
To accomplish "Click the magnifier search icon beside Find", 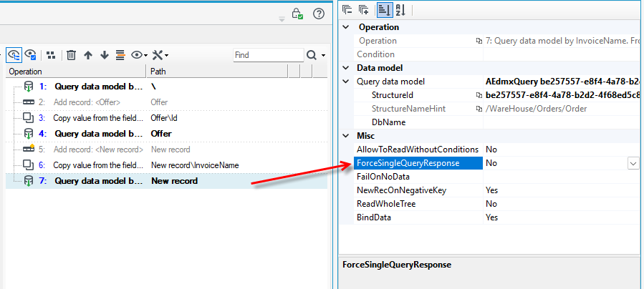I will pos(312,55).
